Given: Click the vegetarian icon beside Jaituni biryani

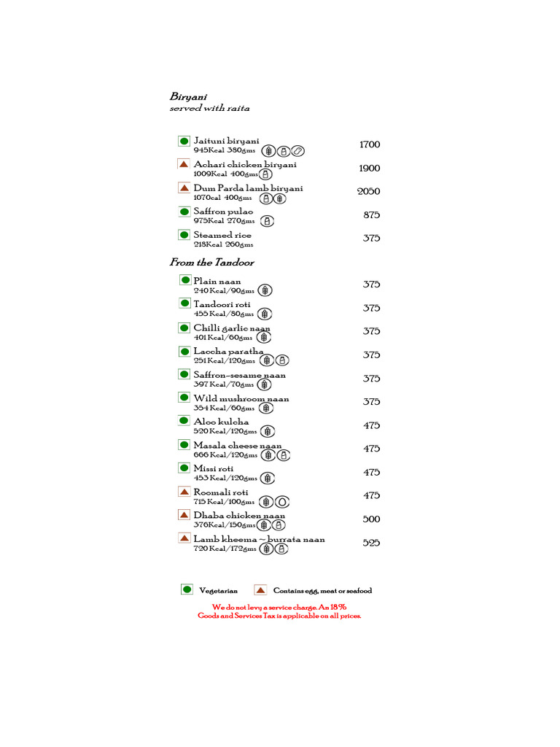Looking at the screenshot, I should 184,141.
